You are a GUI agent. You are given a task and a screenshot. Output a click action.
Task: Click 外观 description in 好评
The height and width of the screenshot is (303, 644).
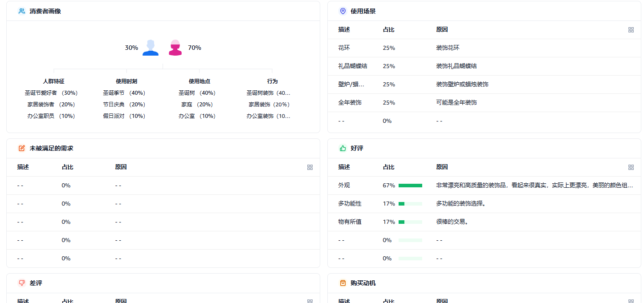[344, 186]
